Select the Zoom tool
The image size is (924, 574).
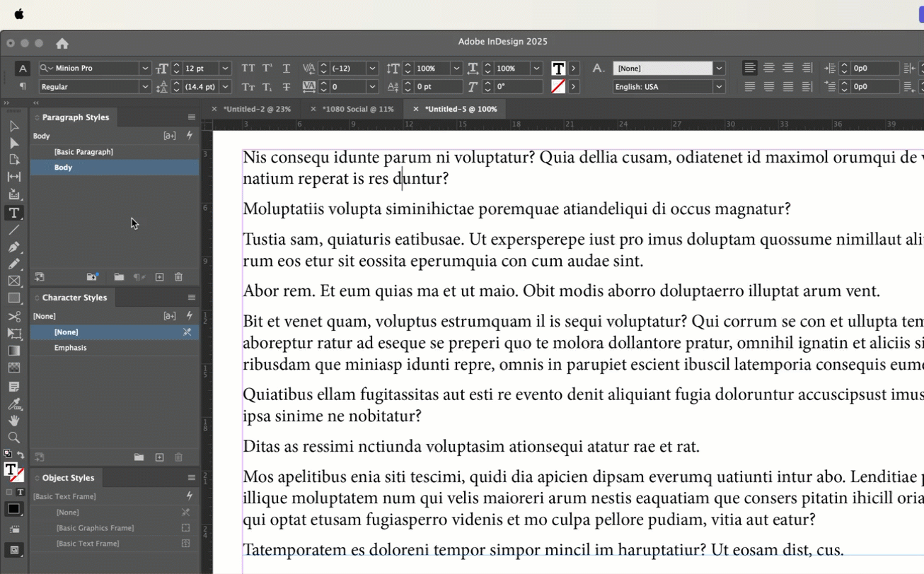[x=13, y=438]
